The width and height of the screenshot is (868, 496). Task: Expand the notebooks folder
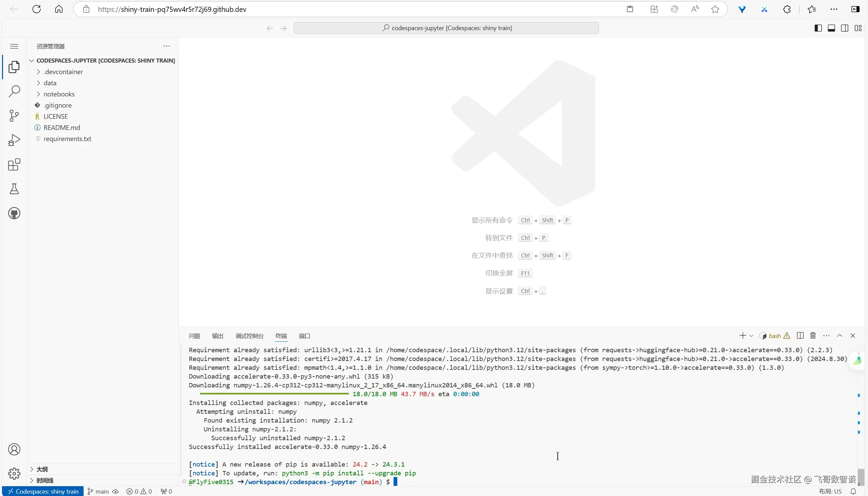[59, 94]
